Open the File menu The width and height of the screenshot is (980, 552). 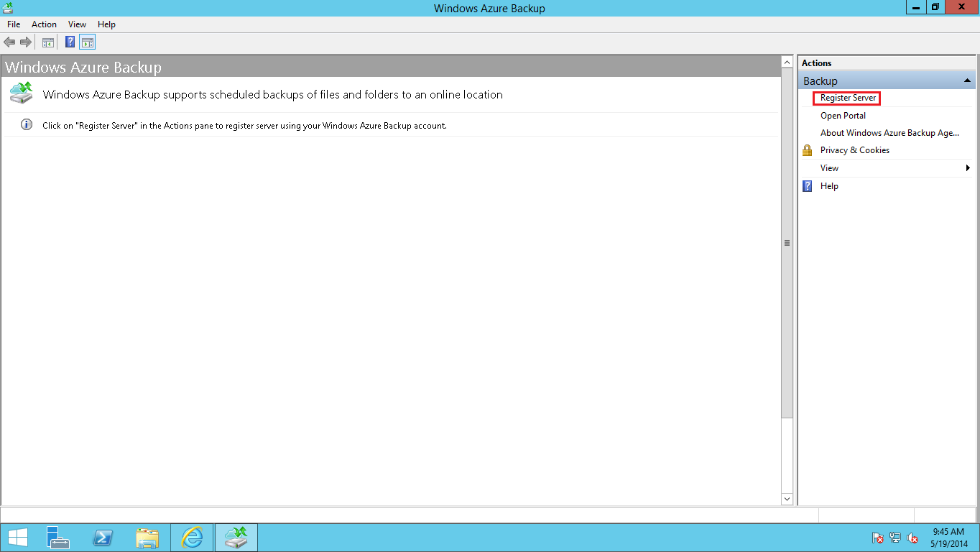tap(13, 24)
